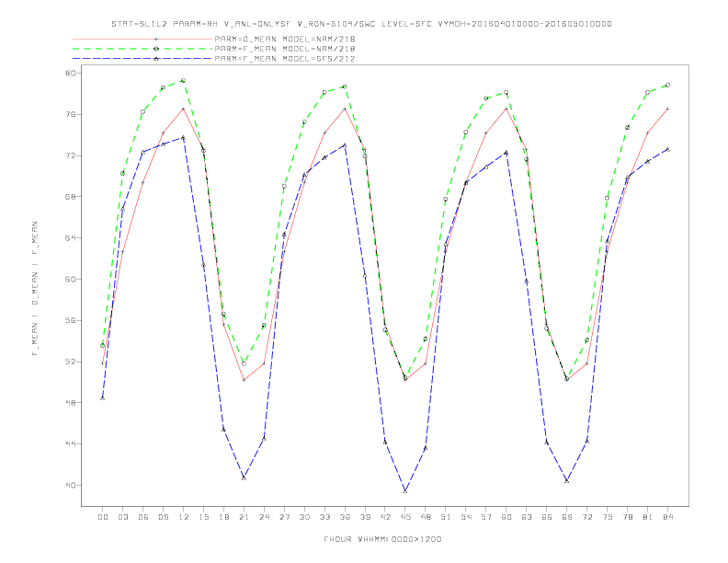Click the blue dashed legend line sample
Image resolution: width=728 pixels, height=563 pixels.
(x=142, y=59)
